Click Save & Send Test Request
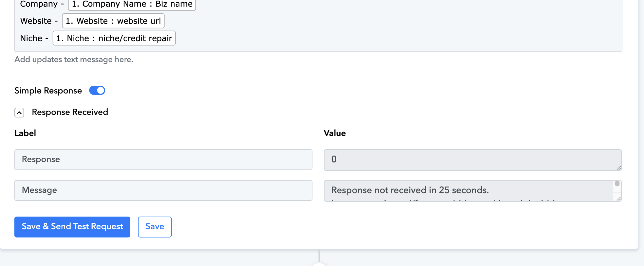 tap(72, 227)
